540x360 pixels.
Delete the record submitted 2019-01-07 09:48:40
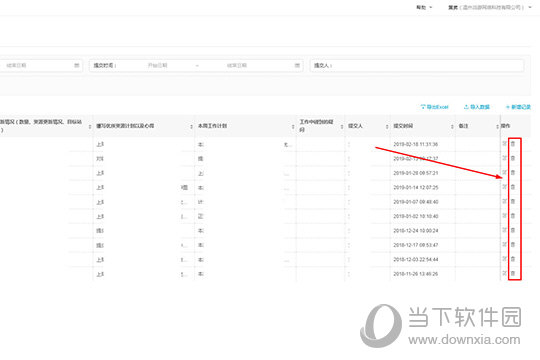513,202
